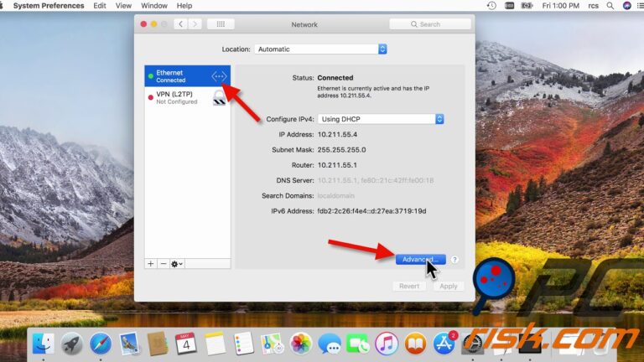Open Notification Center list icon

click(641, 6)
